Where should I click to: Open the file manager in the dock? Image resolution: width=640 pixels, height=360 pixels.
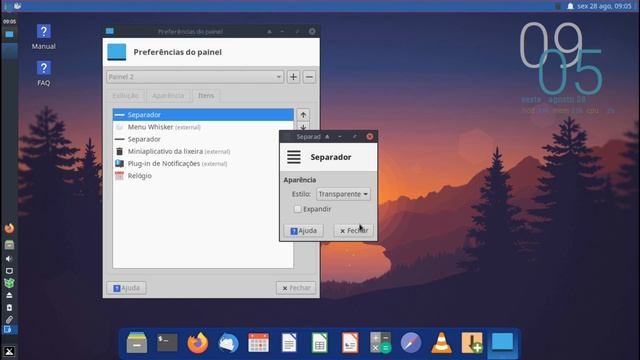coord(137,342)
